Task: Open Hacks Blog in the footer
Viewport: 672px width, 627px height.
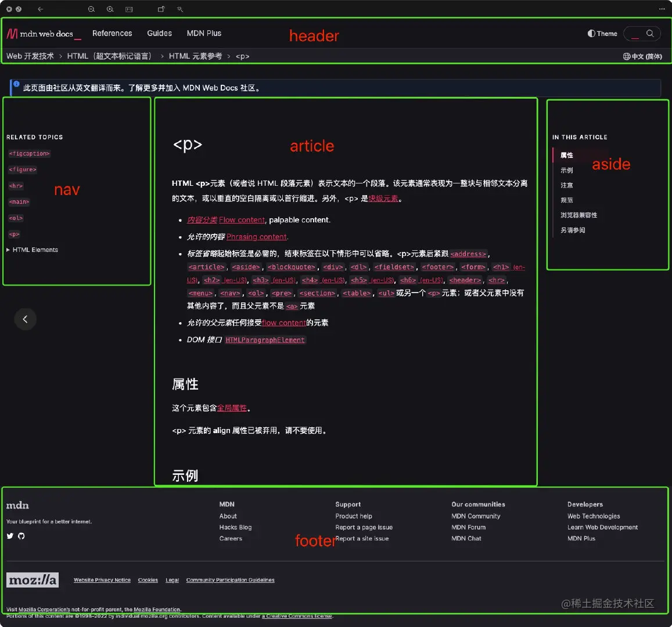Action: tap(235, 527)
